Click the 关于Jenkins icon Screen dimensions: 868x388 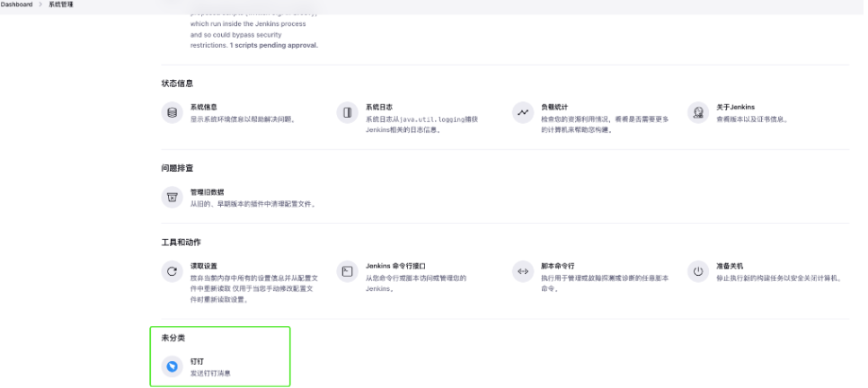698,113
